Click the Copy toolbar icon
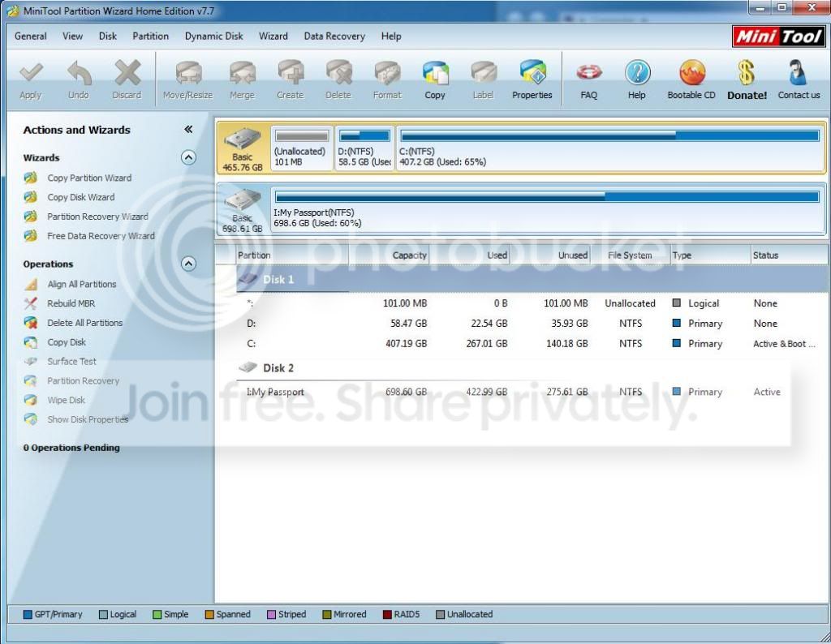 [x=435, y=72]
